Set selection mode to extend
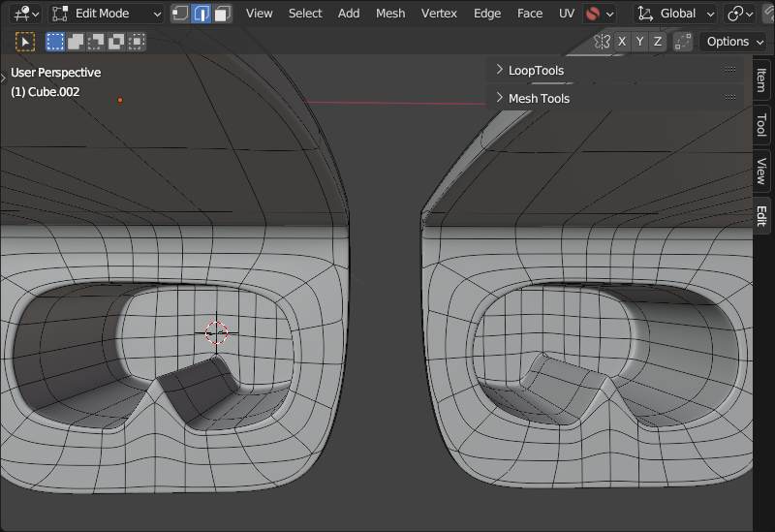The image size is (775, 532). tap(76, 42)
